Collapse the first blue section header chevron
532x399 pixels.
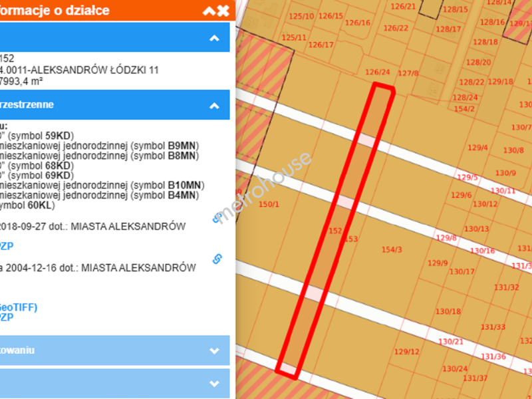(x=214, y=38)
